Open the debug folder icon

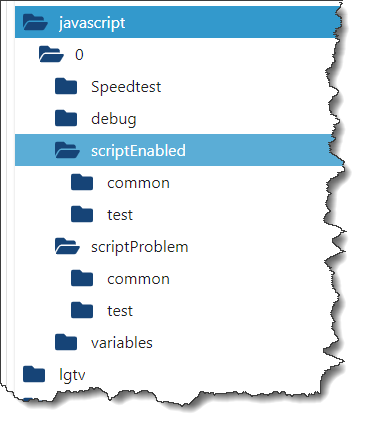(x=66, y=118)
